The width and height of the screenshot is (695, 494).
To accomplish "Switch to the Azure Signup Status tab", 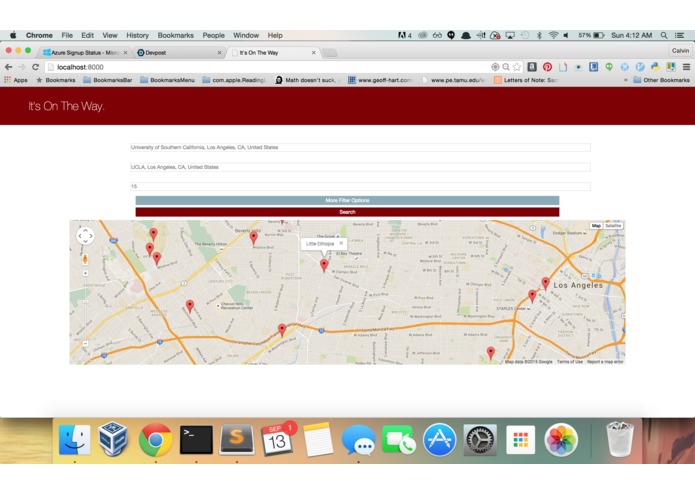I will click(82, 53).
